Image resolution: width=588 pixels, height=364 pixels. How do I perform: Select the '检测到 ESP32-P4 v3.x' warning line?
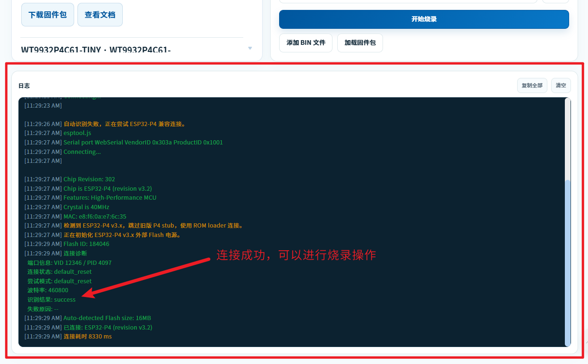(x=135, y=226)
